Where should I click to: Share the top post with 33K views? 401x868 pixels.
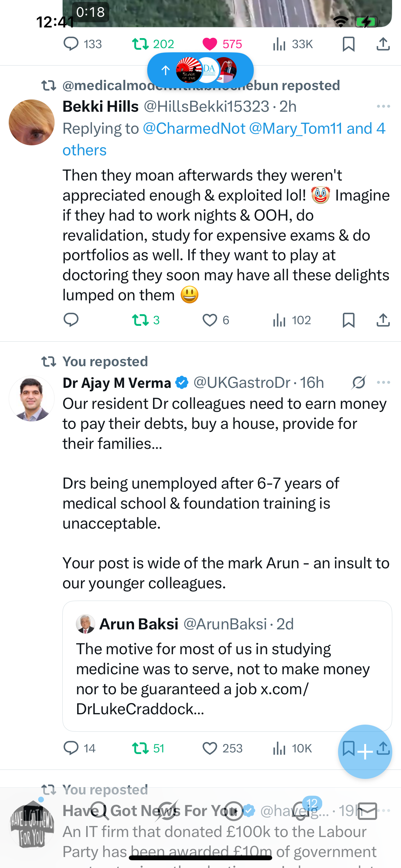coord(383,44)
